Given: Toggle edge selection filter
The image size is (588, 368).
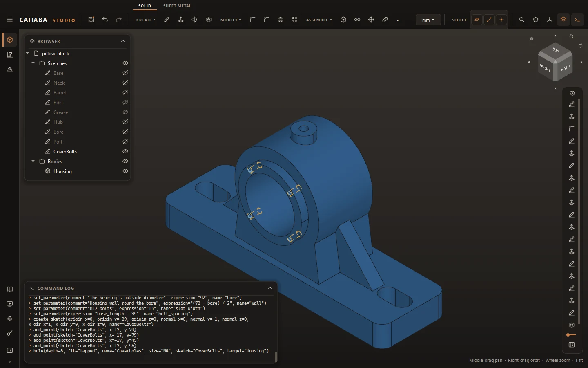Looking at the screenshot, I should coord(489,20).
